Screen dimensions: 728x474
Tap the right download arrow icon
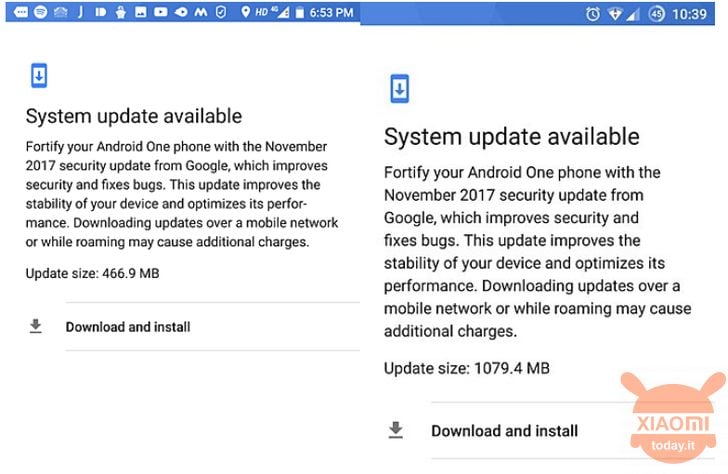[x=396, y=430]
